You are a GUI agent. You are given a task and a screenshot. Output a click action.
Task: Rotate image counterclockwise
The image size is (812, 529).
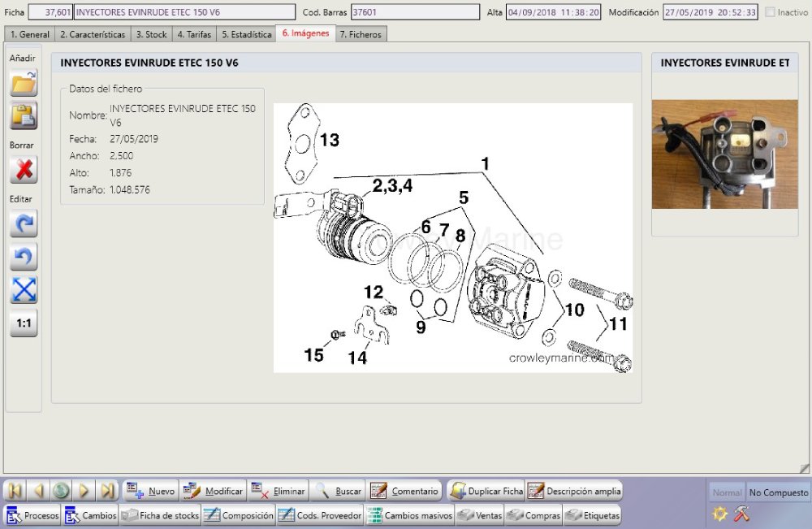[24, 257]
